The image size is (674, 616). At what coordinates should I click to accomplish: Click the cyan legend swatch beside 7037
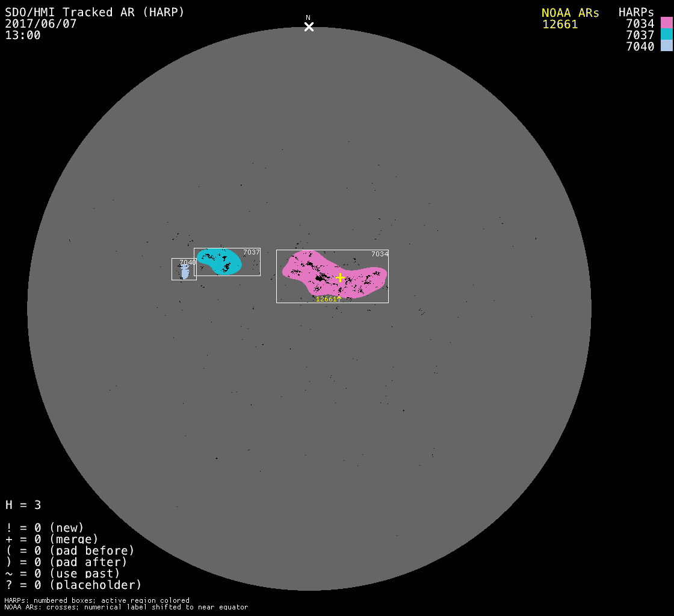click(x=666, y=35)
